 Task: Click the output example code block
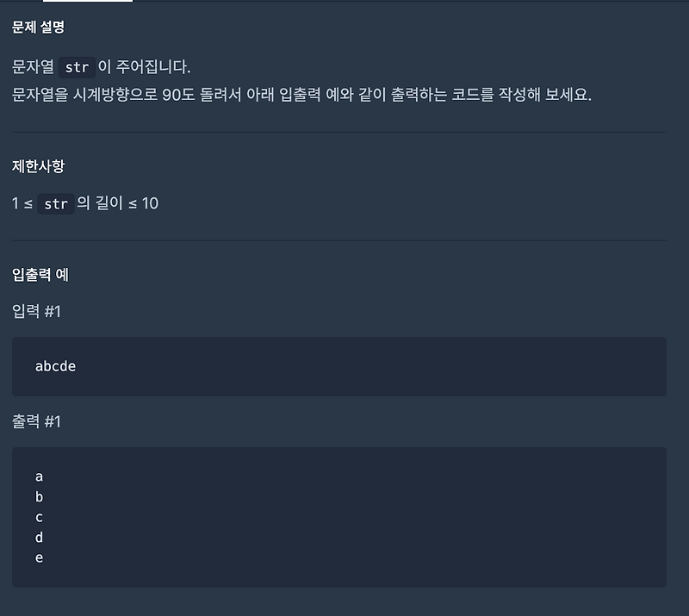pyautogui.click(x=340, y=517)
